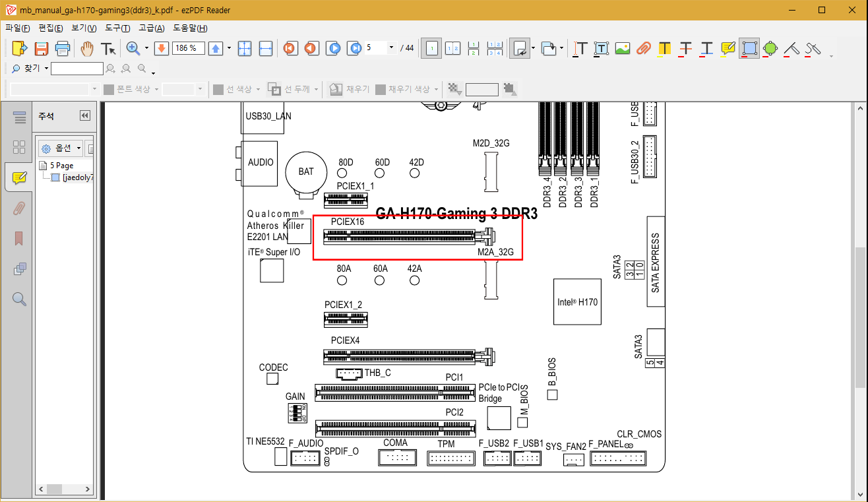Open the 파일(F) menu
This screenshot has width=868, height=502.
click(x=18, y=28)
